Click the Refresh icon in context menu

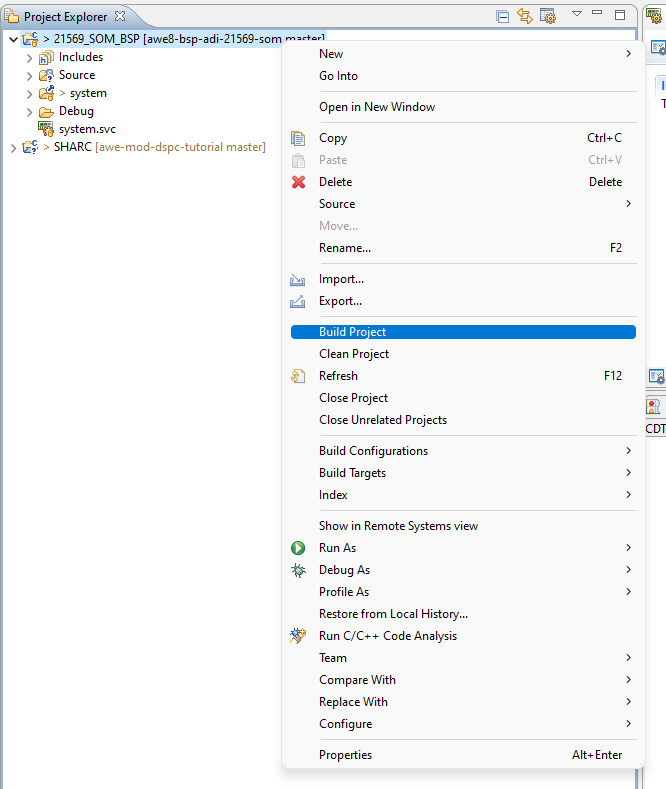tap(298, 376)
